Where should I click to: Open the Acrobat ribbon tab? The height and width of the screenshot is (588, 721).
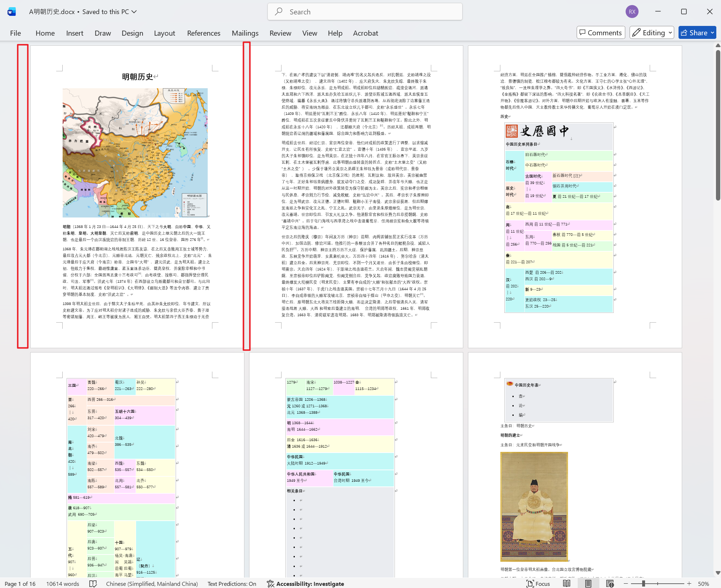[365, 33]
